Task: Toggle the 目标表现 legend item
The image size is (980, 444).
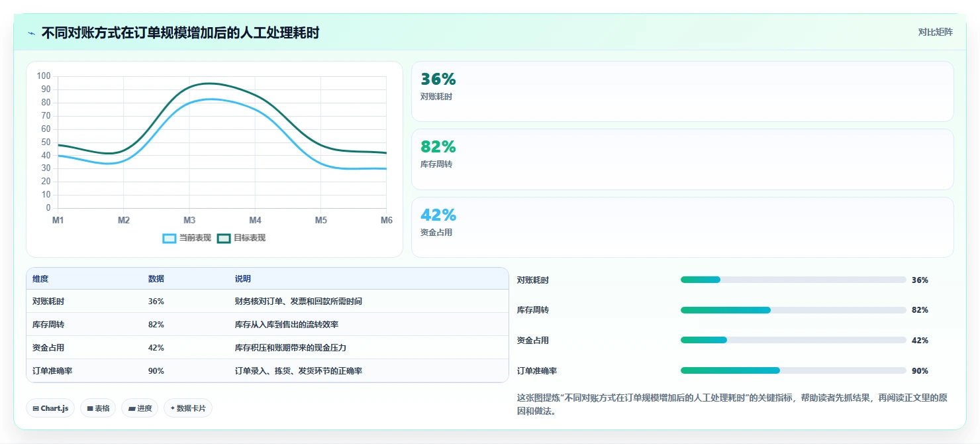Action: point(241,238)
